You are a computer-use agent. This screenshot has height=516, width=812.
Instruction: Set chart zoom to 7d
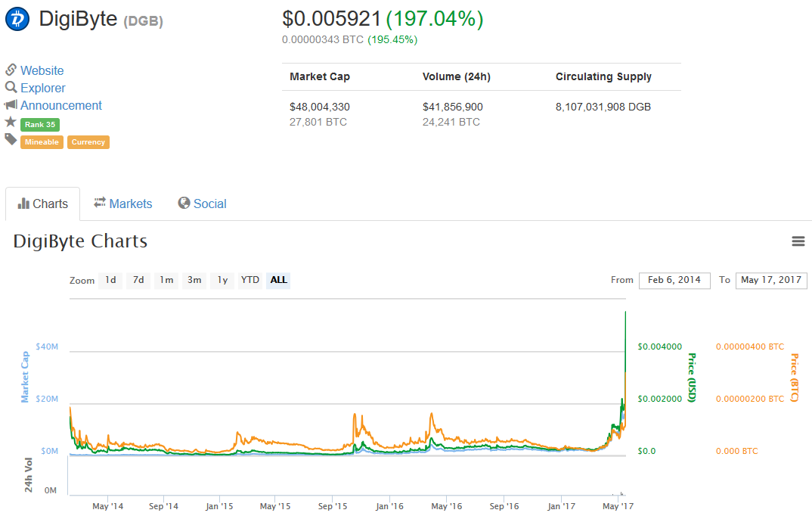pyautogui.click(x=138, y=280)
